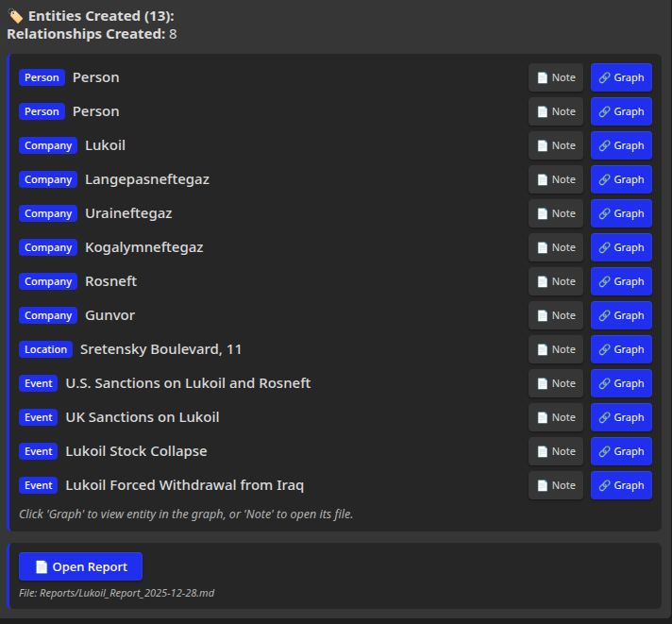Click the Open Report button

tap(80, 566)
